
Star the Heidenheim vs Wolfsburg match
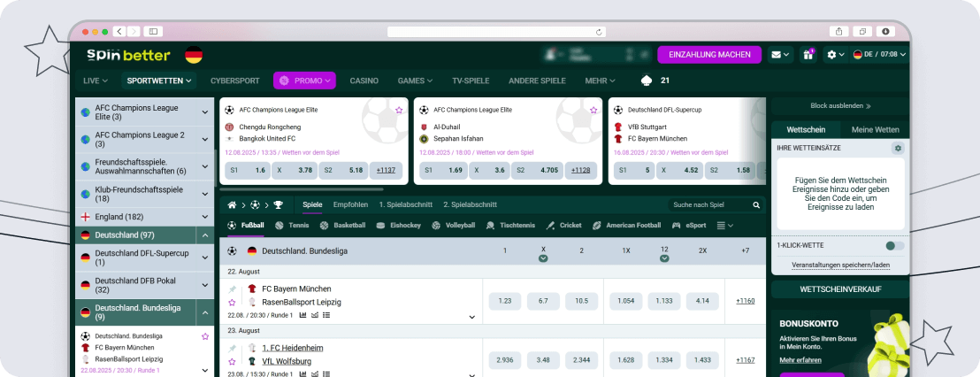(232, 361)
